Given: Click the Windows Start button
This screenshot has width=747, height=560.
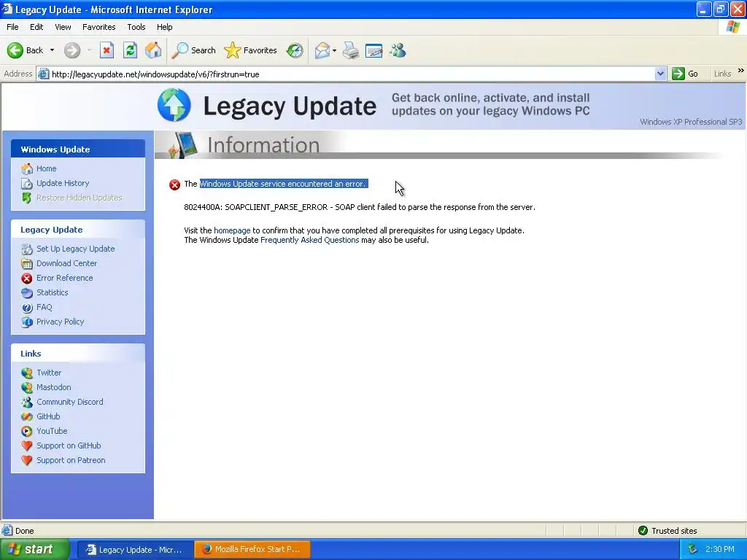Looking at the screenshot, I should point(34,550).
